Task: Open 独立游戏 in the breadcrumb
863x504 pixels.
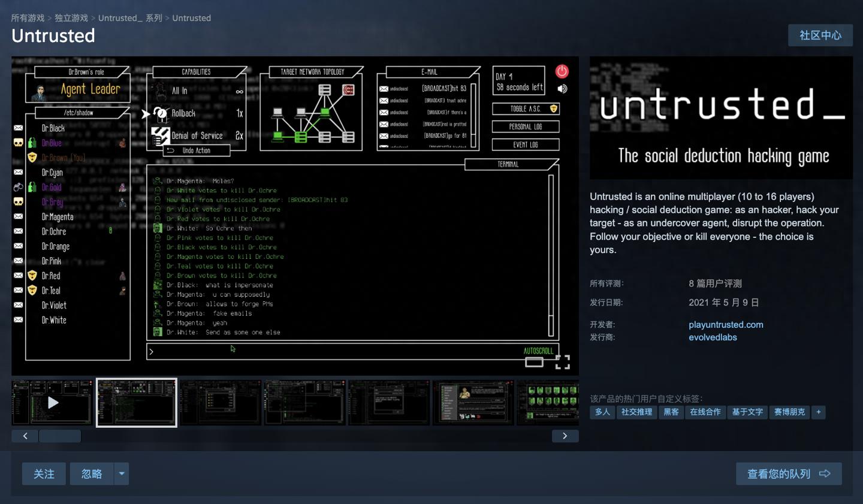Action: pyautogui.click(x=71, y=18)
